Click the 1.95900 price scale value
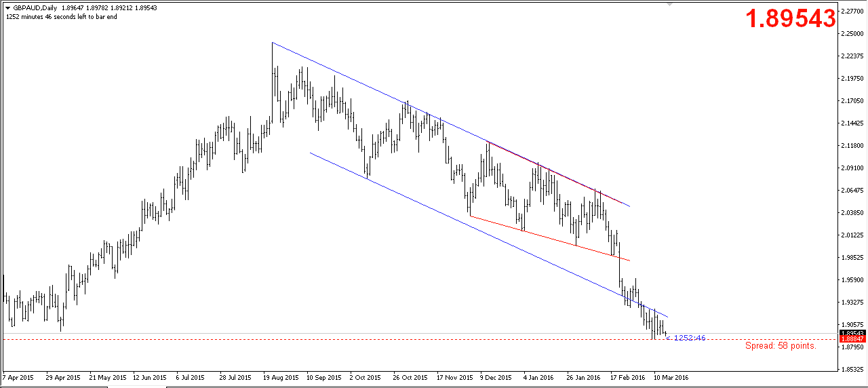Viewport: 868px width, 388px height. 852,280
